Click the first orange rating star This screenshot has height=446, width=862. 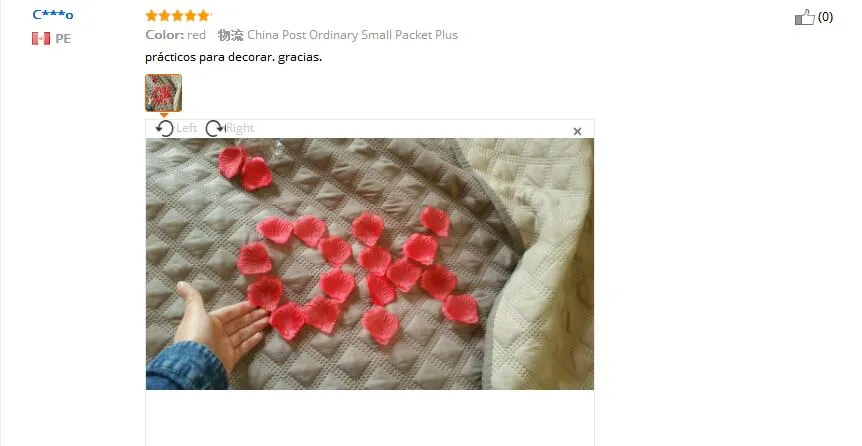pos(152,15)
